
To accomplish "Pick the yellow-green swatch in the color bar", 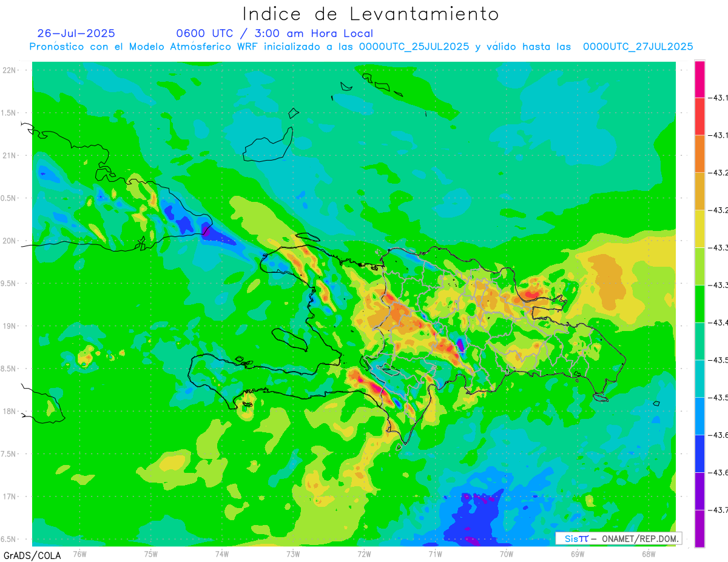I will click(x=699, y=266).
